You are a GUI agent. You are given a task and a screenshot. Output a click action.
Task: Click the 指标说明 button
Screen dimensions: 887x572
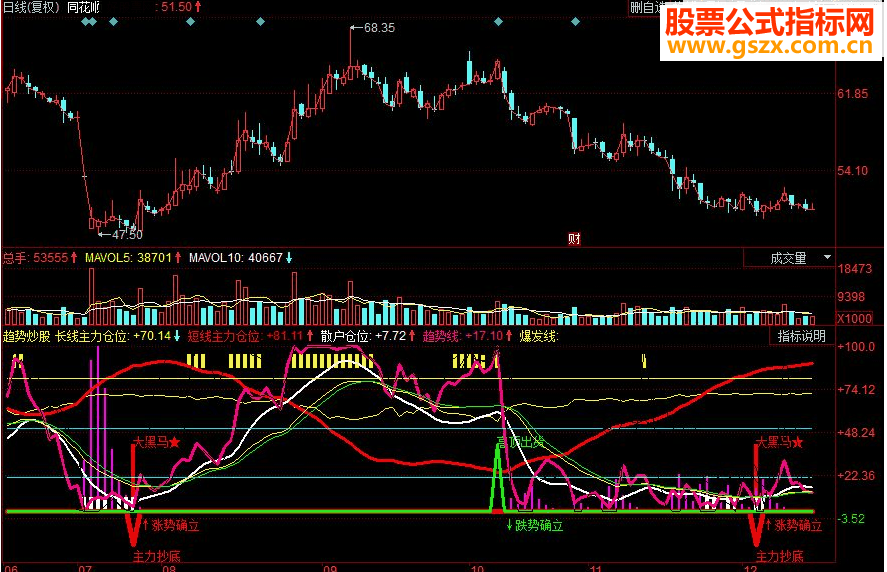point(802,336)
